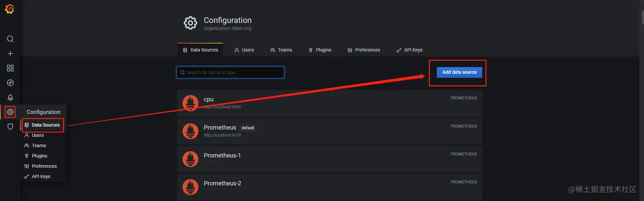Screen dimensions: 644x201
Task: Click the Organization: Main Org. subtitle
Action: [x=228, y=28]
